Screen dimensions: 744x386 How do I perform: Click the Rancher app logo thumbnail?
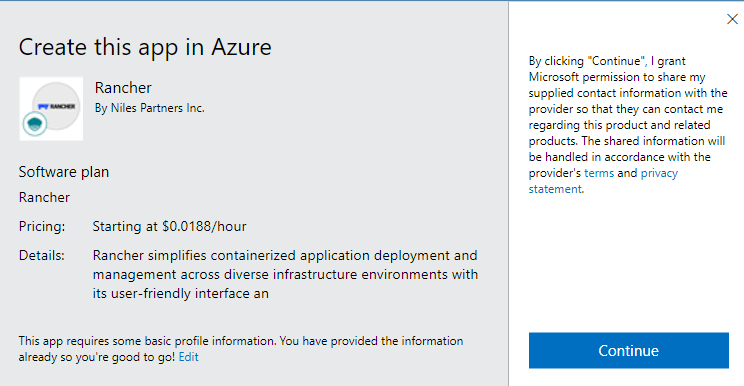[x=51, y=109]
